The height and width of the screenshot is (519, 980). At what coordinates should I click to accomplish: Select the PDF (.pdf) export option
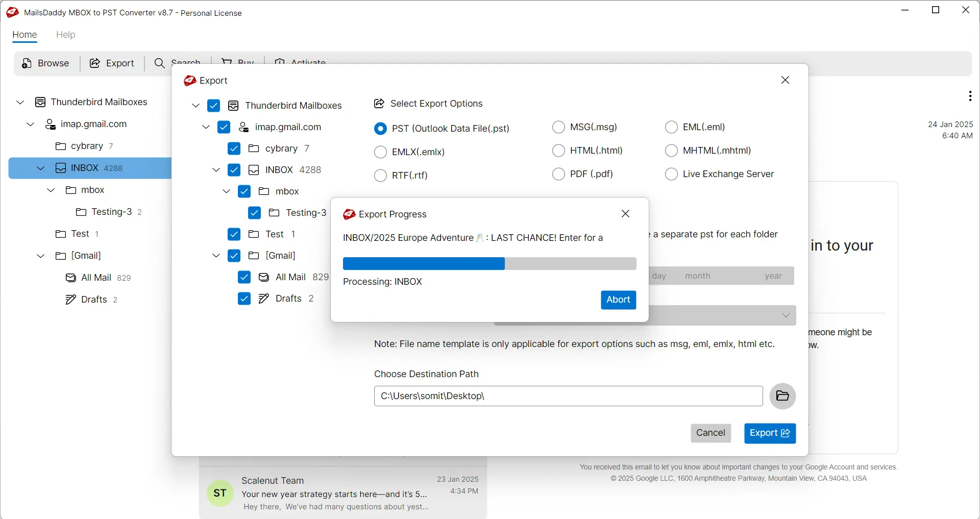(x=559, y=175)
